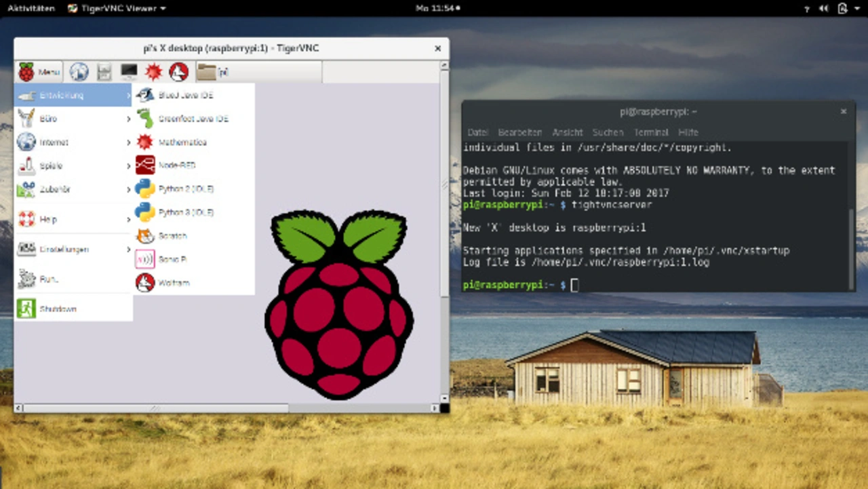Open the terminal monitor icon in Pi panel
868x489 pixels.
pyautogui.click(x=129, y=72)
